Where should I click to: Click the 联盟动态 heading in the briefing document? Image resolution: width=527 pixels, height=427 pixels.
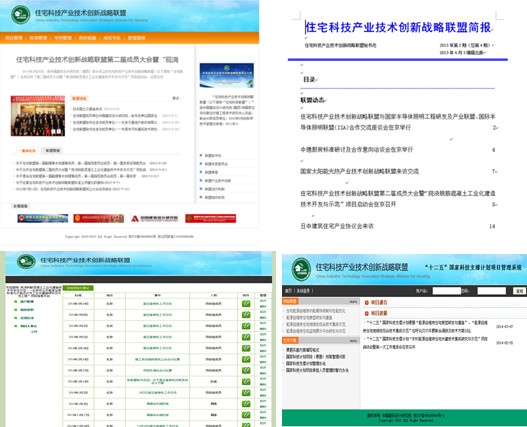point(312,100)
